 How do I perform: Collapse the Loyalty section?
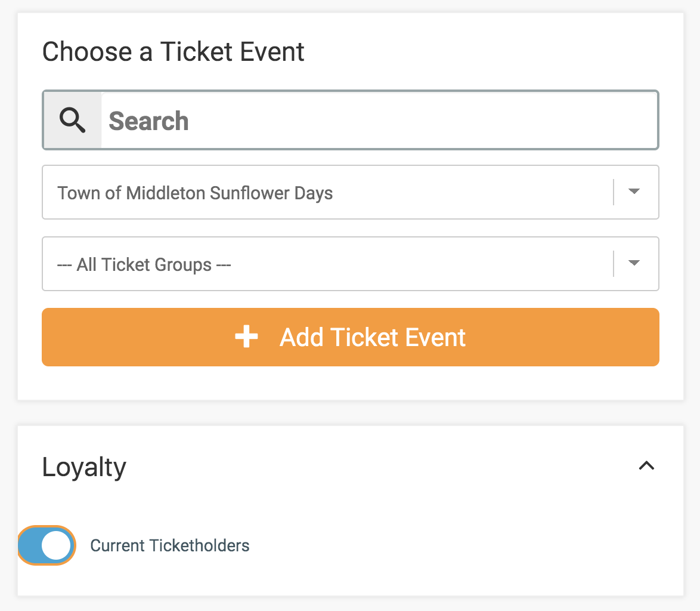point(646,466)
